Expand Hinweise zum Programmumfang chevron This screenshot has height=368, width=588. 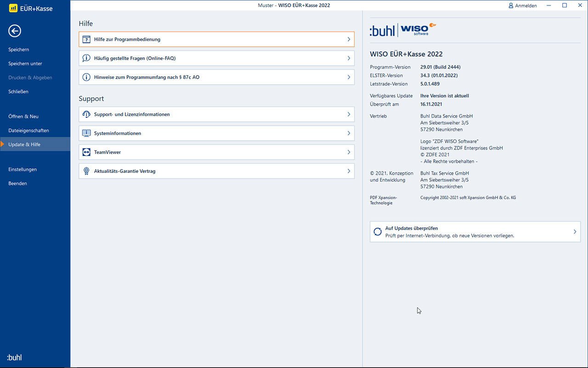pyautogui.click(x=349, y=77)
